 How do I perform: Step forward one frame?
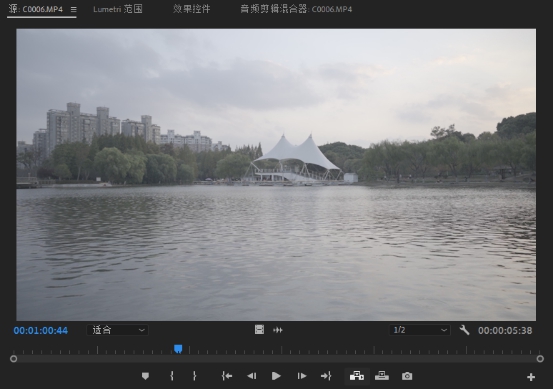[301, 376]
